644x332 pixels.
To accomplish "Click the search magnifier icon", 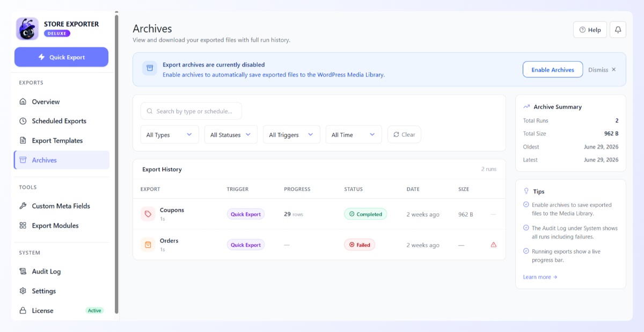I will (x=150, y=112).
